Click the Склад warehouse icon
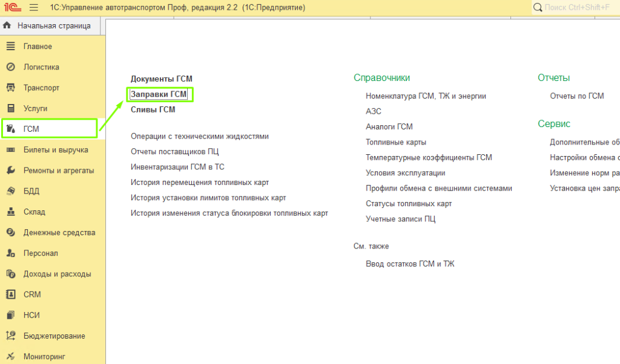Viewport: 620px width, 364px height. point(11,212)
